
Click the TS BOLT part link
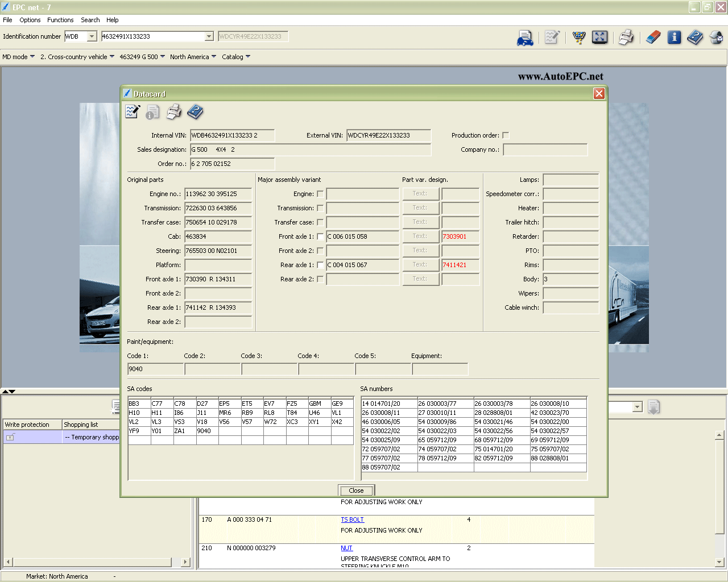click(352, 519)
